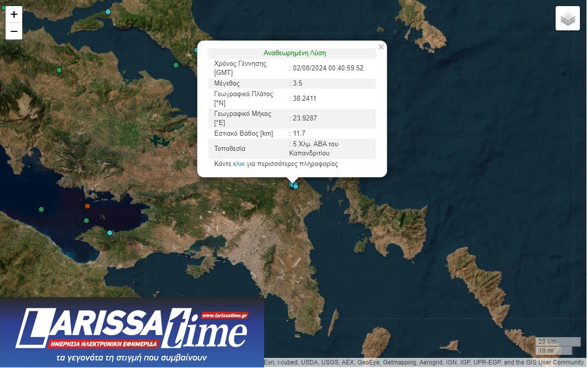Viewport: 588px width, 368px height.
Task: Click the Larissa Time logo banner
Action: point(132,332)
